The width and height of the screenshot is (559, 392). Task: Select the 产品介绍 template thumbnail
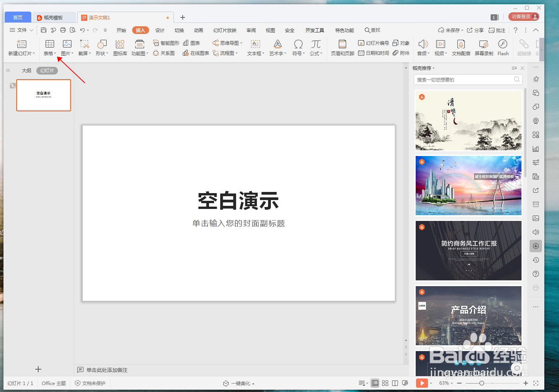[x=468, y=315]
